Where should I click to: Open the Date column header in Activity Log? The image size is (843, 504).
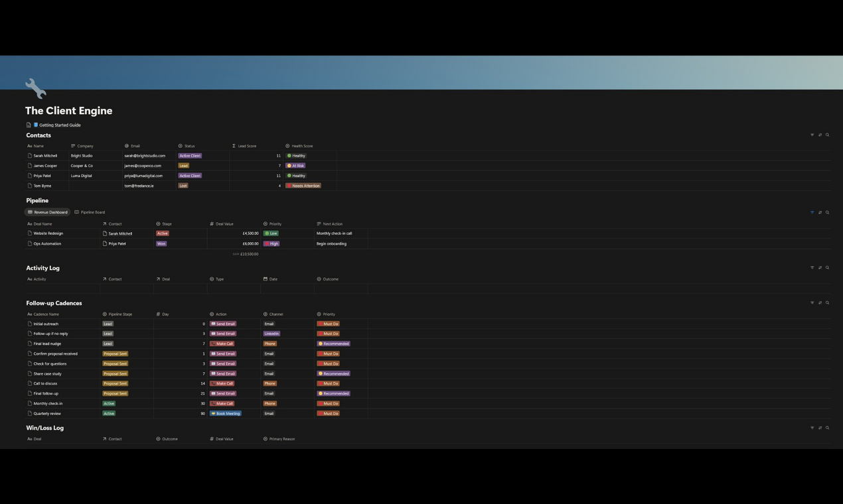coord(270,279)
